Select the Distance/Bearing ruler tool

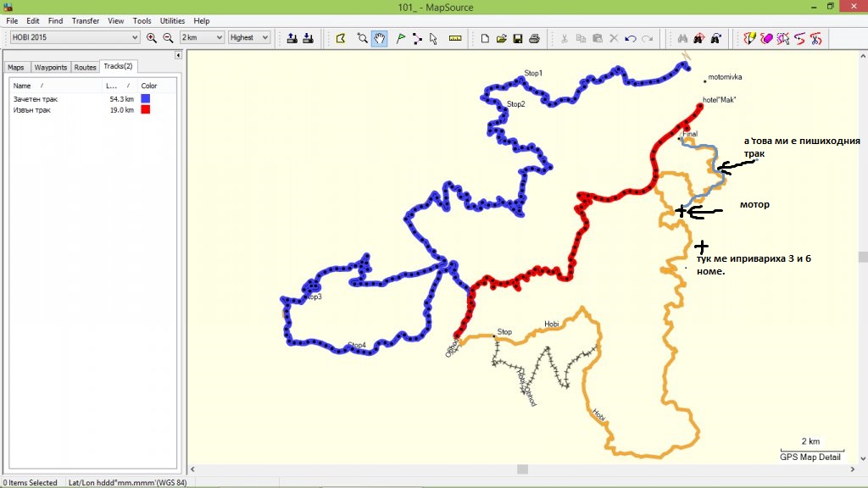455,38
